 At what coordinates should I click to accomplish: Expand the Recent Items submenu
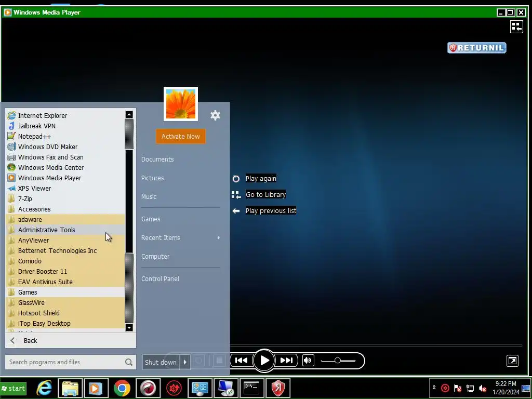(x=181, y=238)
